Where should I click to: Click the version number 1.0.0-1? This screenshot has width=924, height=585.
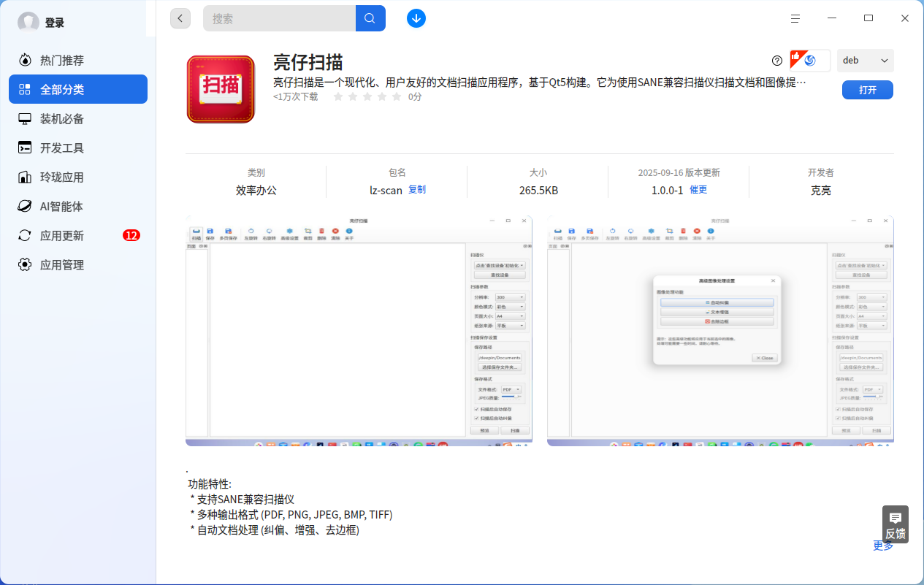click(x=668, y=190)
